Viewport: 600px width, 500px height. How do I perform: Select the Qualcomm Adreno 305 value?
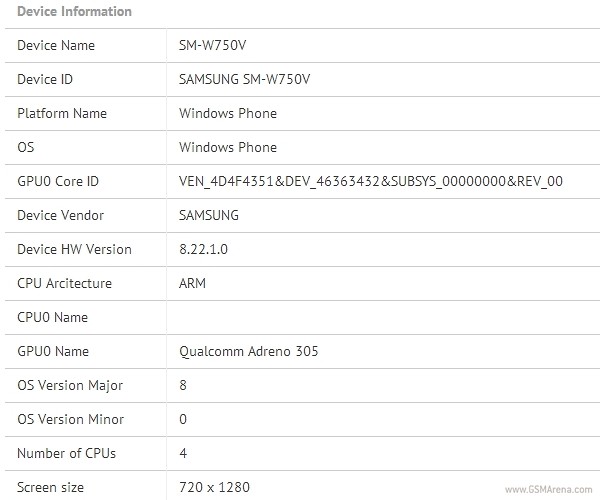pyautogui.click(x=249, y=352)
